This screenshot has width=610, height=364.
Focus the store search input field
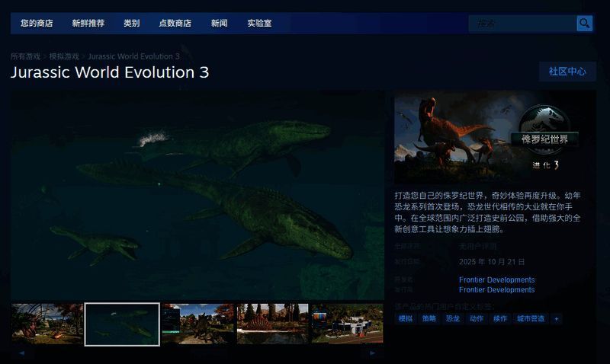point(522,24)
